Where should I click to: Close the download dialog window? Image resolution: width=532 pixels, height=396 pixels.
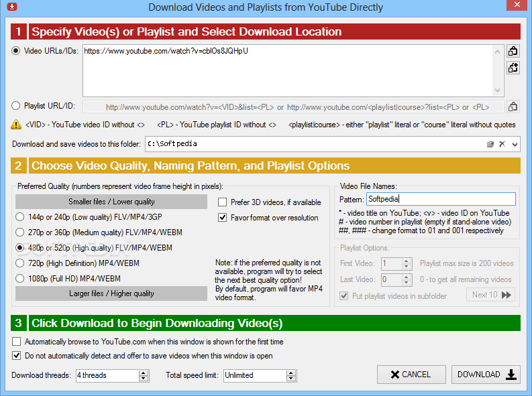pyautogui.click(x=517, y=5)
